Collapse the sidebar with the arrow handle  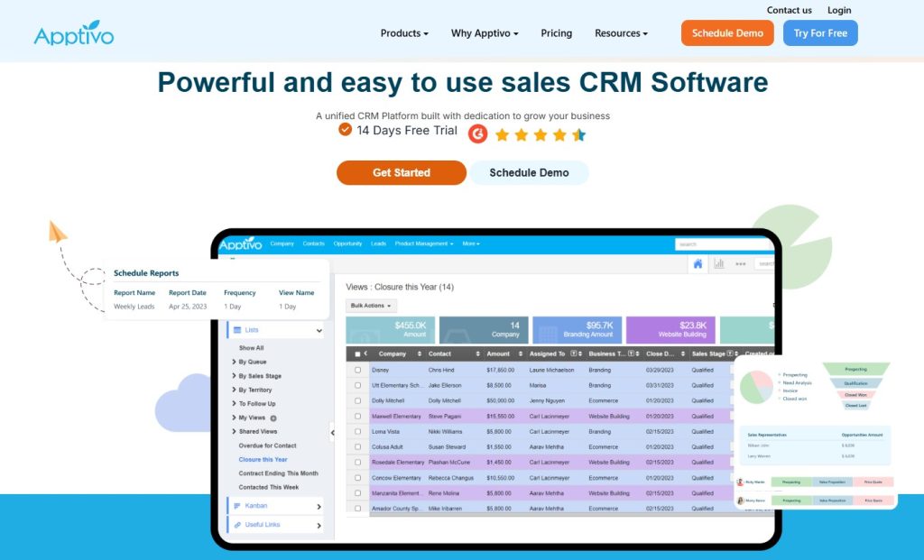pos(332,433)
